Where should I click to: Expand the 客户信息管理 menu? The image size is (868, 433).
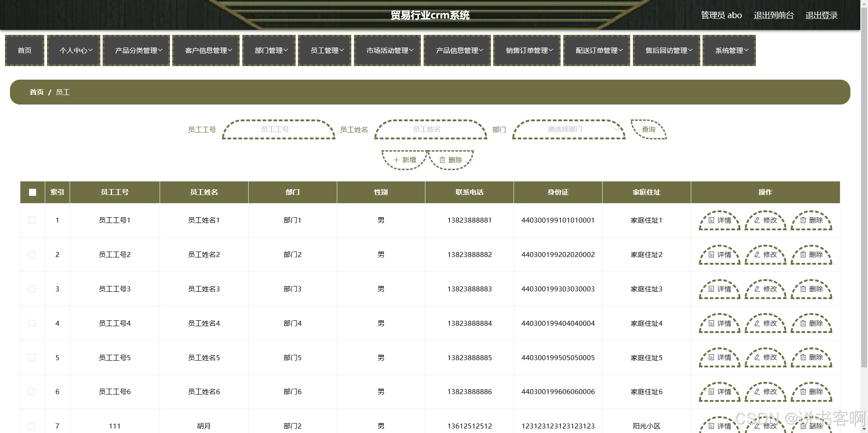[x=206, y=51]
